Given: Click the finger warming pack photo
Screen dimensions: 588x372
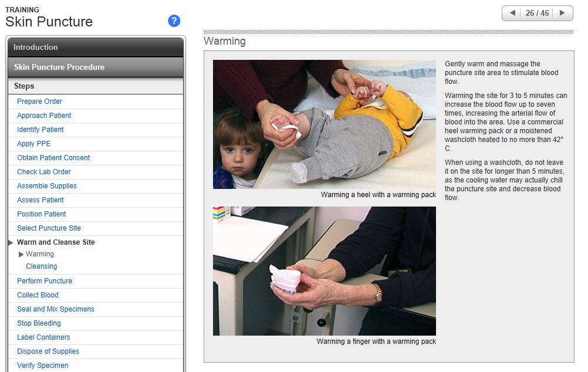Looking at the screenshot, I should coord(324,270).
